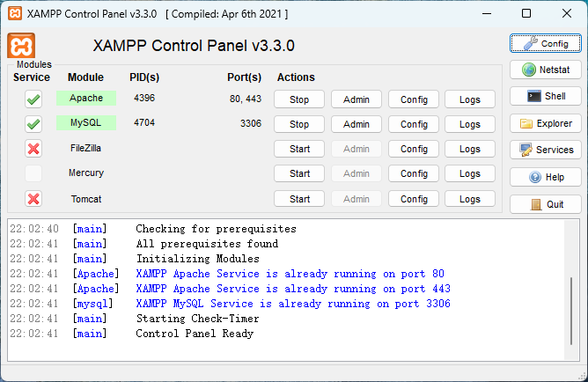Click the XAMPP title bar icon

[x=15, y=13]
